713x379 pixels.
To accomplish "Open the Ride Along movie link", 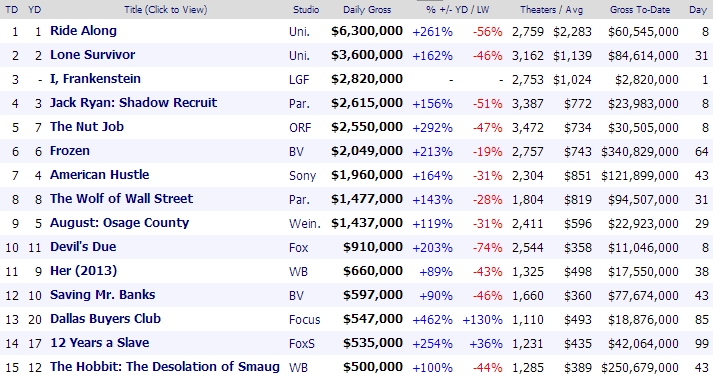I will coord(83,31).
